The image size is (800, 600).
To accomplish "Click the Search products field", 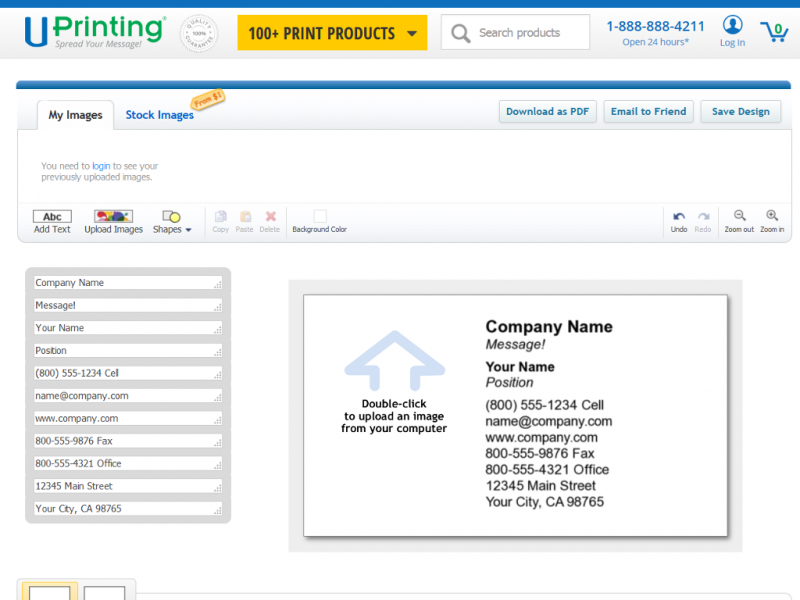I will (515, 32).
